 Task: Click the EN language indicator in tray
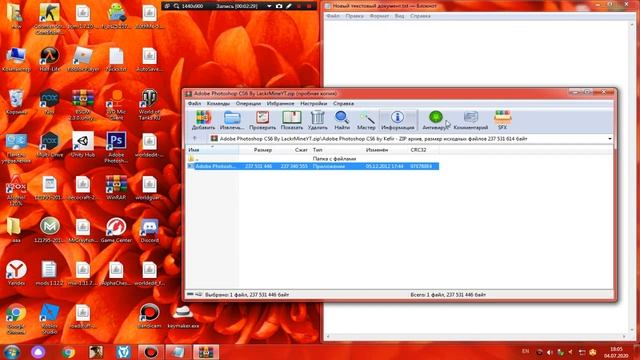coord(525,351)
